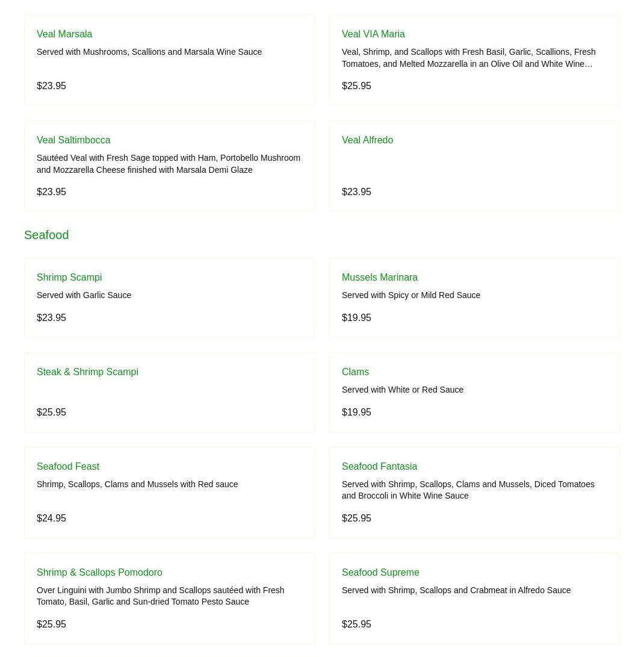Click the Seafood Fantasia description text
Viewport: 644px width, 657px height.
[x=468, y=490]
